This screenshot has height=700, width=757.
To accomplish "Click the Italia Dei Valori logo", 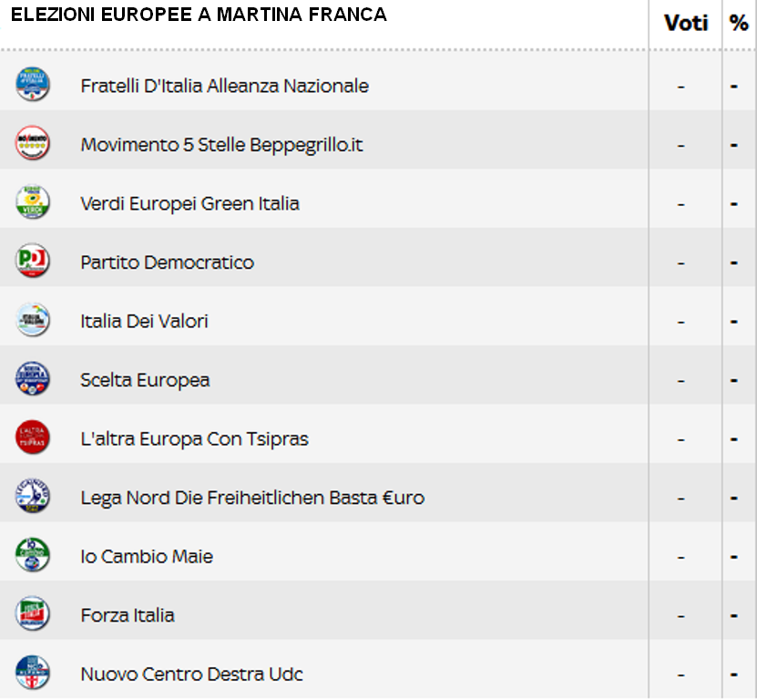I will [x=33, y=319].
